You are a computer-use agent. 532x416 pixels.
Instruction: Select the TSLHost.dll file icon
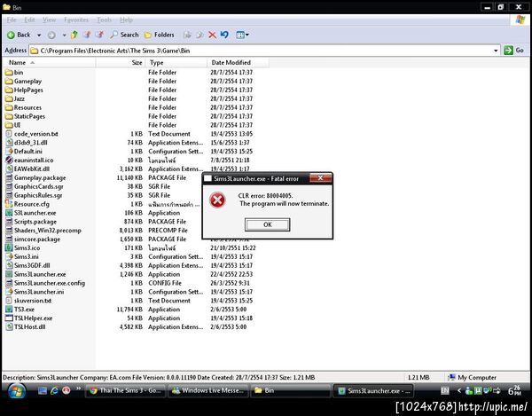(9, 326)
